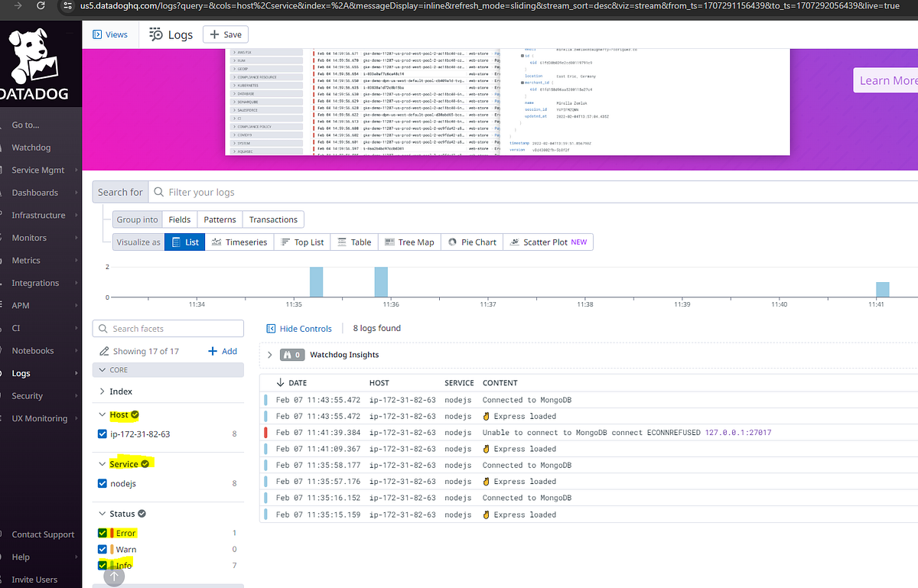Disable the Error status filter

tap(102, 532)
